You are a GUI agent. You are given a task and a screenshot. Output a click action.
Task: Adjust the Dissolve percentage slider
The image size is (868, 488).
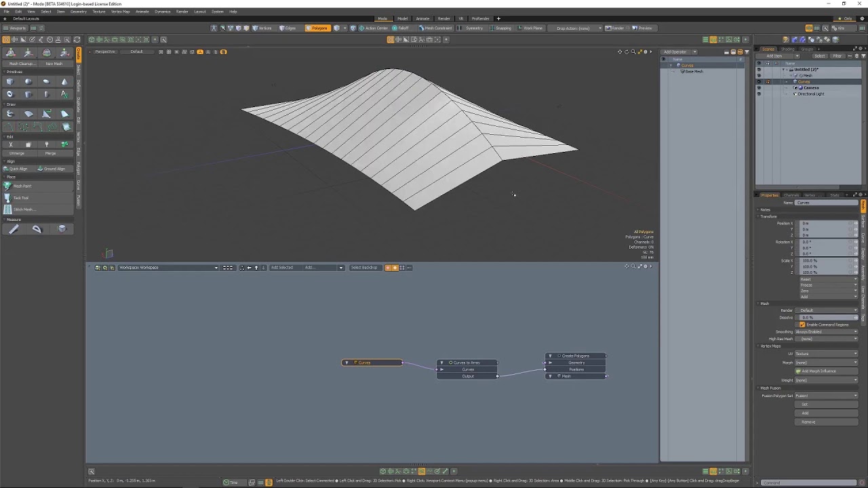click(826, 317)
